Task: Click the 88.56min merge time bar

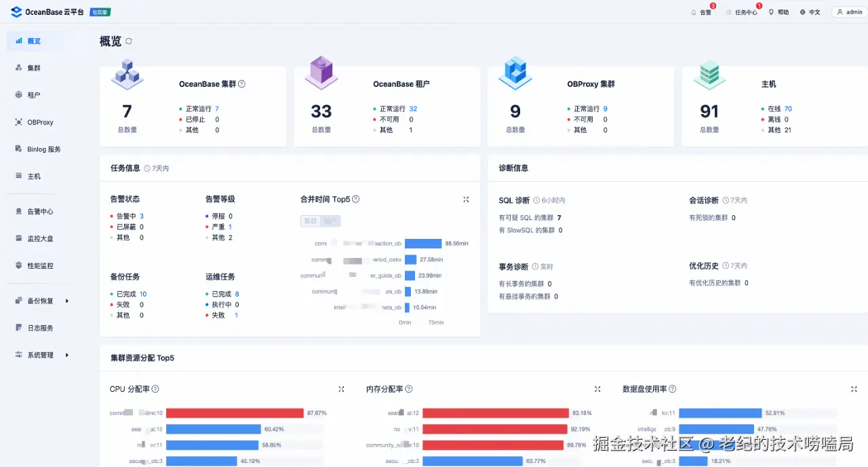Action: 423,243
